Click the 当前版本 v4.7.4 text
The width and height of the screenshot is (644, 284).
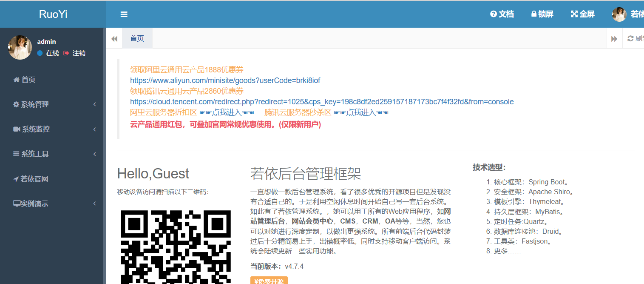277,267
